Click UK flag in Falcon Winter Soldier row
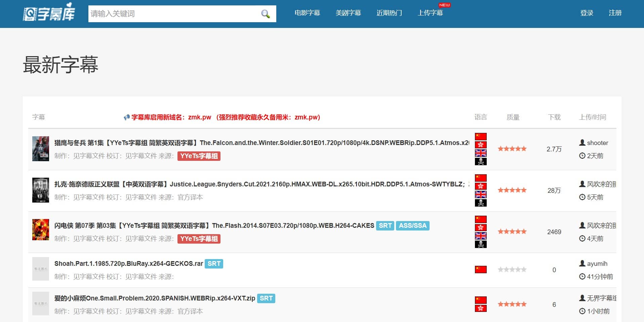Viewport: 644px width, 322px height. [480, 153]
